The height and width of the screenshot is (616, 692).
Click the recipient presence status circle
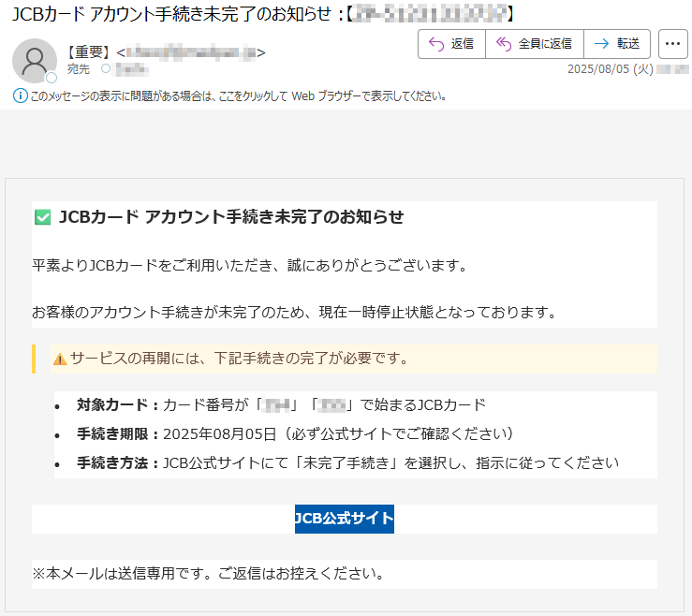click(106, 69)
